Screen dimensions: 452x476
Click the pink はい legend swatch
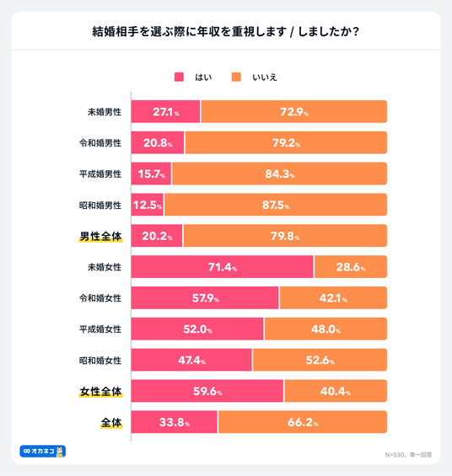pyautogui.click(x=179, y=78)
